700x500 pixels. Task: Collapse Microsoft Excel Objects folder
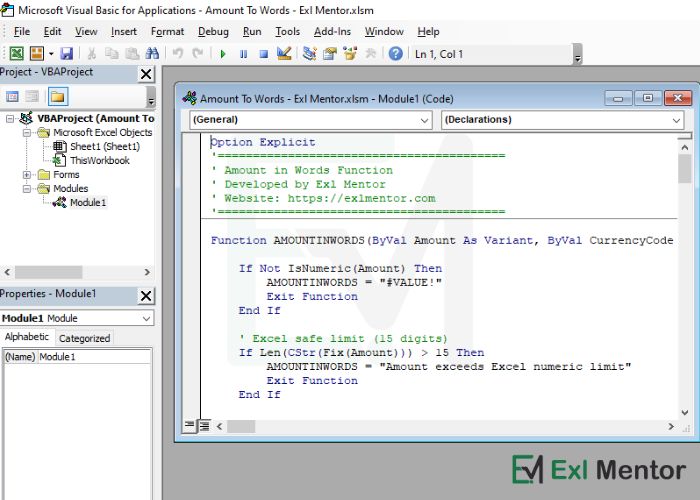27,133
